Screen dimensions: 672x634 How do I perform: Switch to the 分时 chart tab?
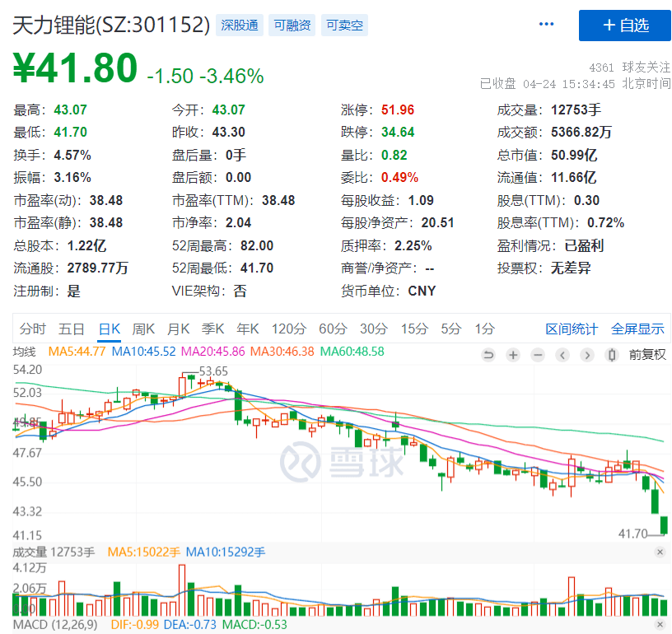33,329
